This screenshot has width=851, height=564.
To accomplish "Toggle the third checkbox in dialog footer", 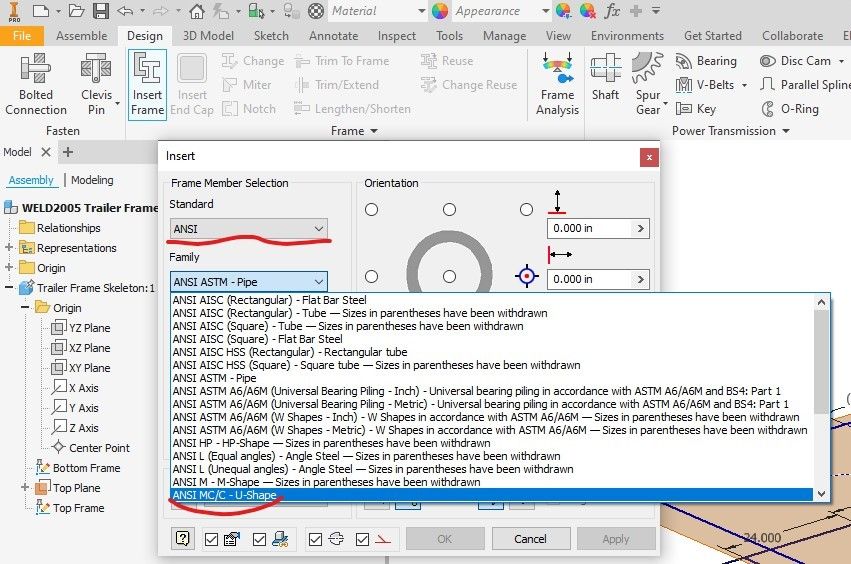I will tap(315, 539).
